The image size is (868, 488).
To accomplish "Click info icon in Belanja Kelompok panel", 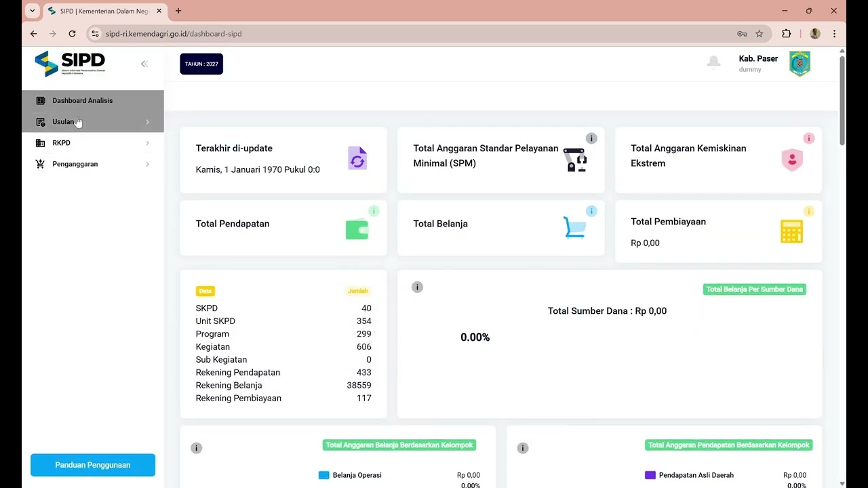I will pyautogui.click(x=197, y=448).
